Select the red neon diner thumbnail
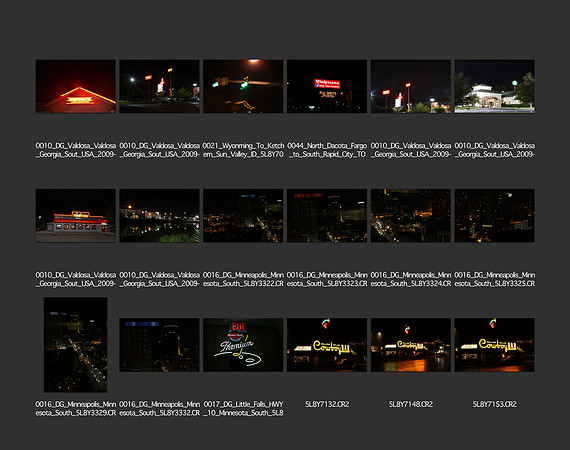 click(x=76, y=216)
